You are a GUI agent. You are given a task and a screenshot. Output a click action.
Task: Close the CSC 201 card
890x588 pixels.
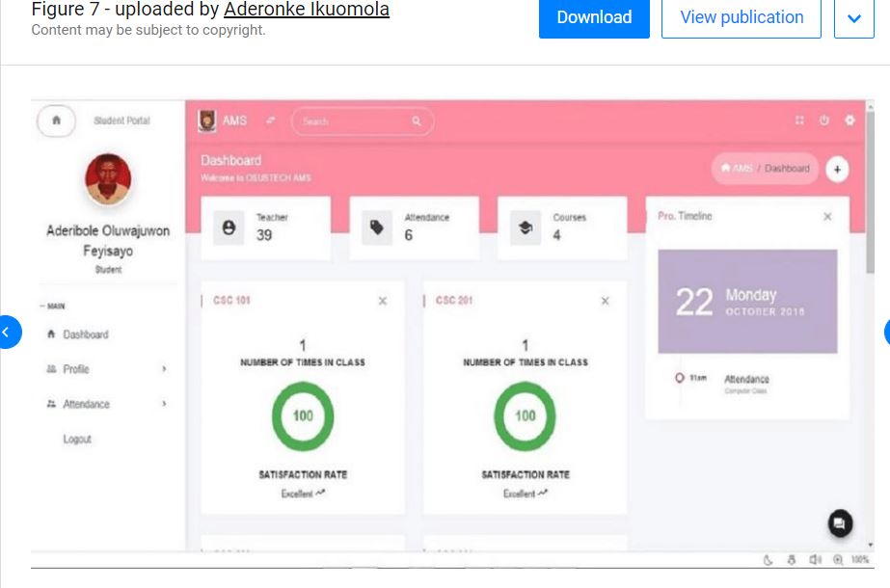606,301
